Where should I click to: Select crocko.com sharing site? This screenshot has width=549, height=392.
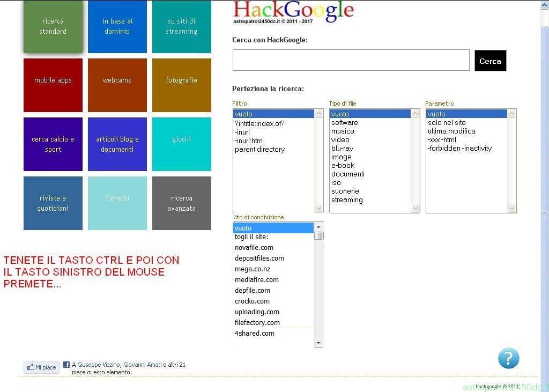pyautogui.click(x=273, y=301)
